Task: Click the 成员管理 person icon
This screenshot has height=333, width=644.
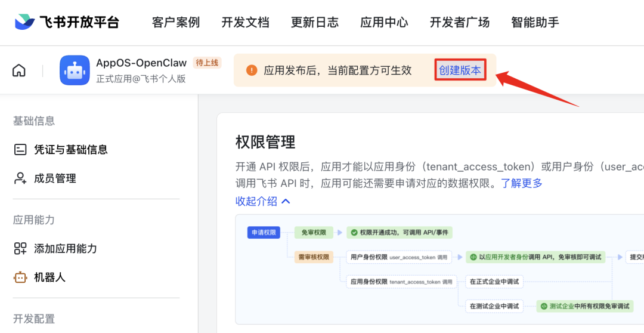Action: tap(20, 178)
